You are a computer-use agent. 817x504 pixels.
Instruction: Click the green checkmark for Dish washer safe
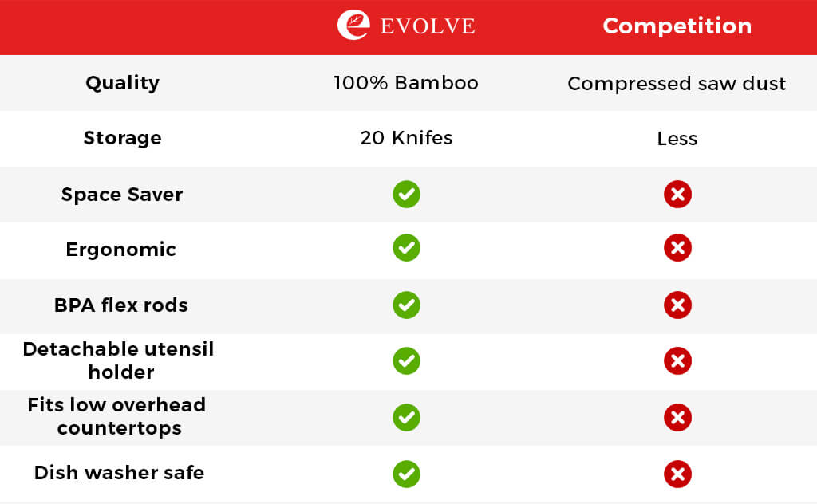[406, 474]
